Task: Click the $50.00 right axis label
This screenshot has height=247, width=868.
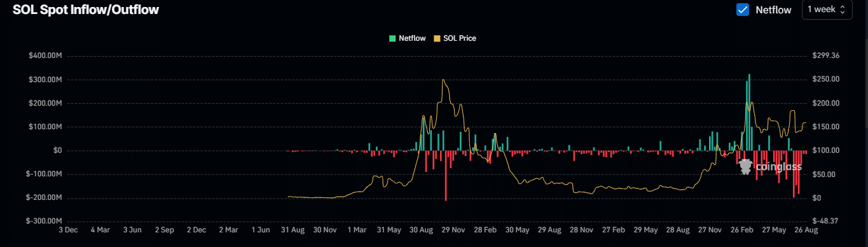Action: click(824, 174)
